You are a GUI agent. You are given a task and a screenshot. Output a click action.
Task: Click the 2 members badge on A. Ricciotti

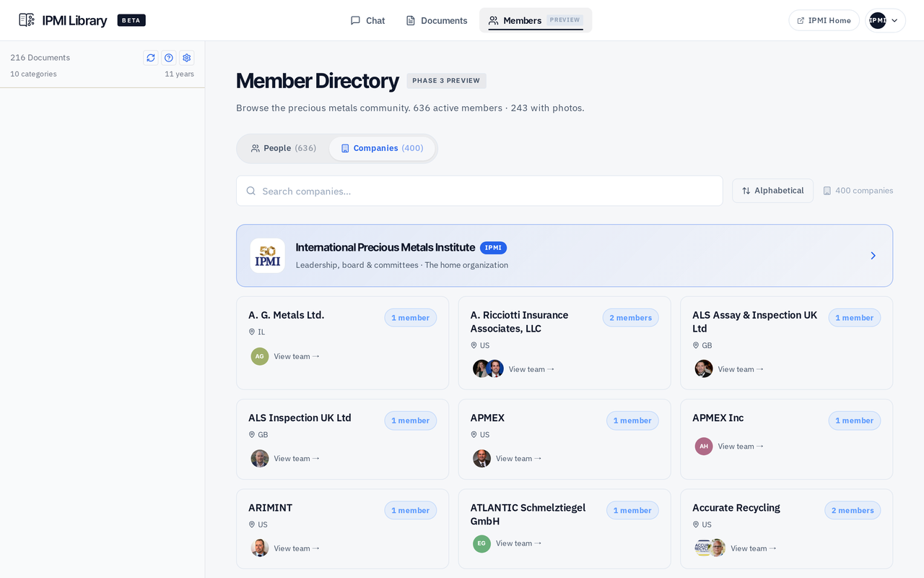pyautogui.click(x=630, y=318)
